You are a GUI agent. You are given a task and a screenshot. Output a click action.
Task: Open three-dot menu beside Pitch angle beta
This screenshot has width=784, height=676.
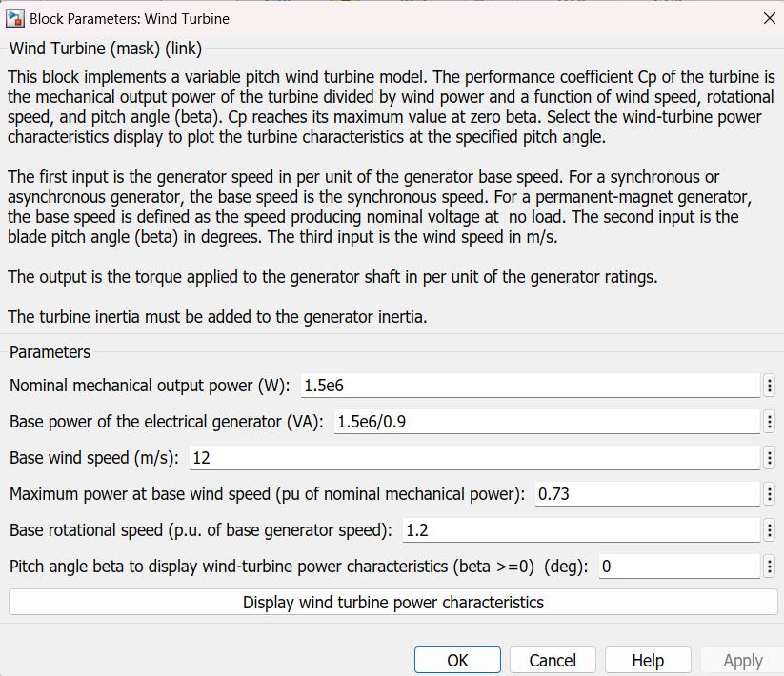[x=769, y=567]
